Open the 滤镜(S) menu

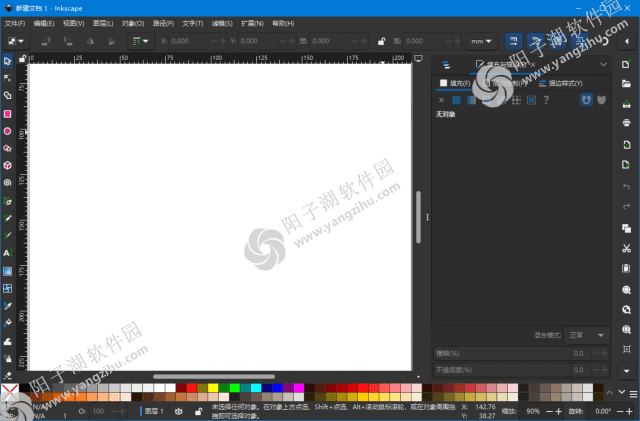point(222,23)
